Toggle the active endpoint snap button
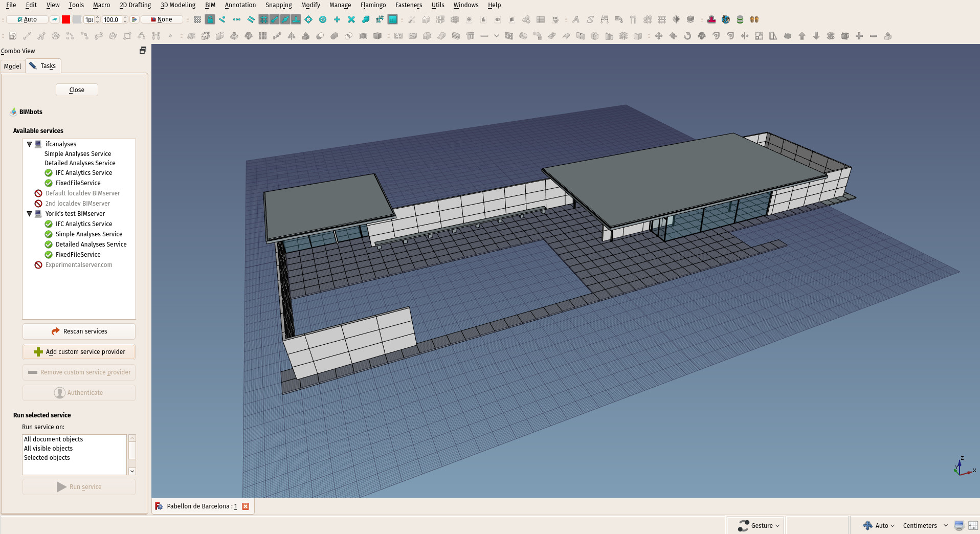The height and width of the screenshot is (534, 980). coord(274,19)
